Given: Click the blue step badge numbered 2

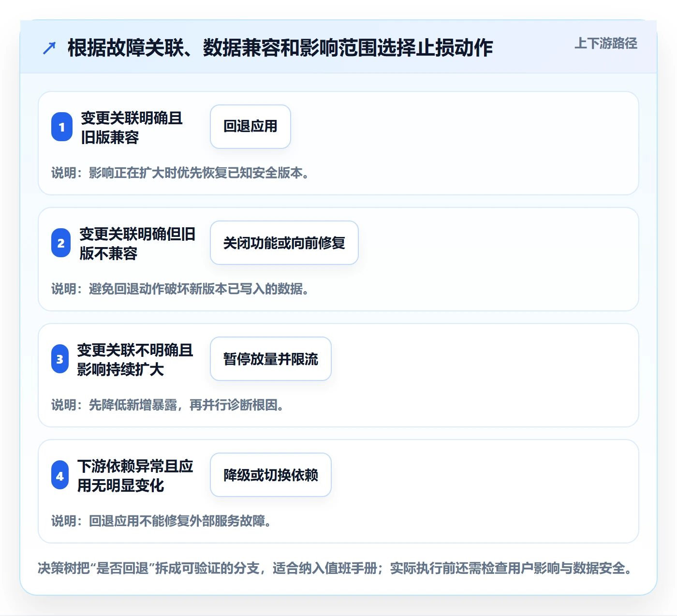Looking at the screenshot, I should [61, 243].
